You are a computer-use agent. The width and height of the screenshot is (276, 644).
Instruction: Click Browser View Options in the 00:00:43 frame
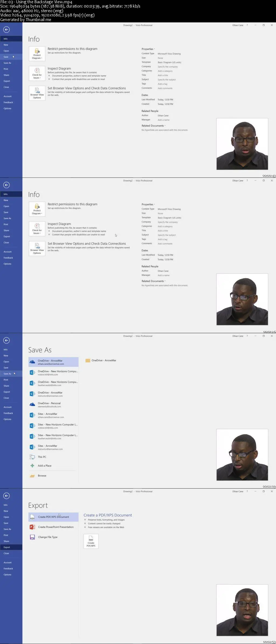[x=37, y=93]
